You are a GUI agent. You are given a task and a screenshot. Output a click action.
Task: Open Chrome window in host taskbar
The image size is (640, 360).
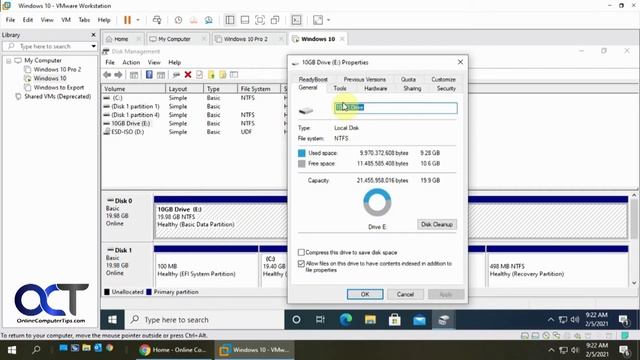(173, 350)
